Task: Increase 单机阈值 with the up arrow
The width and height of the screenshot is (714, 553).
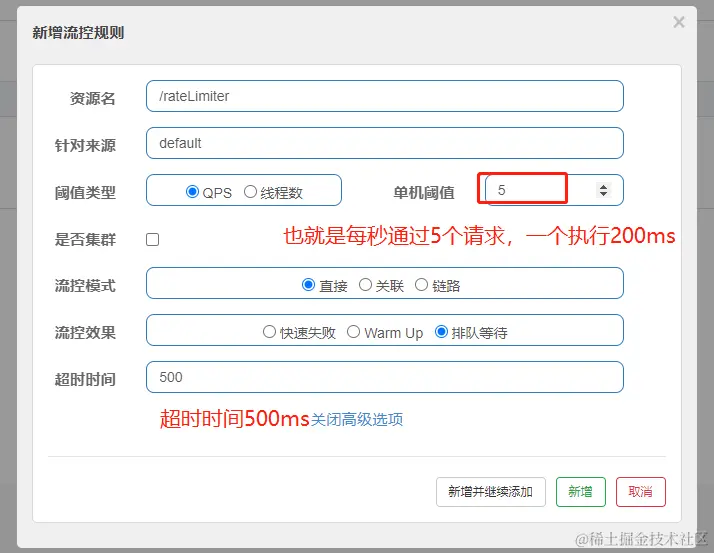Action: (x=603, y=186)
